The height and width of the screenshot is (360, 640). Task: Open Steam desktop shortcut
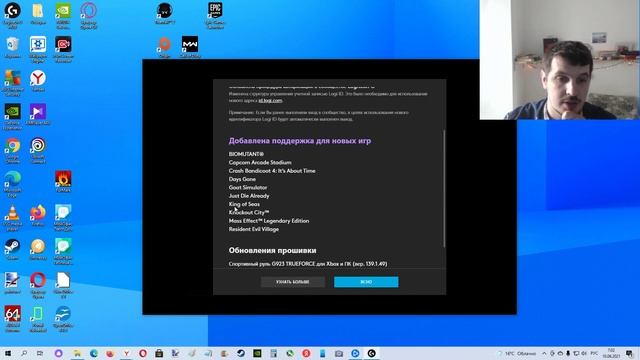pos(12,249)
